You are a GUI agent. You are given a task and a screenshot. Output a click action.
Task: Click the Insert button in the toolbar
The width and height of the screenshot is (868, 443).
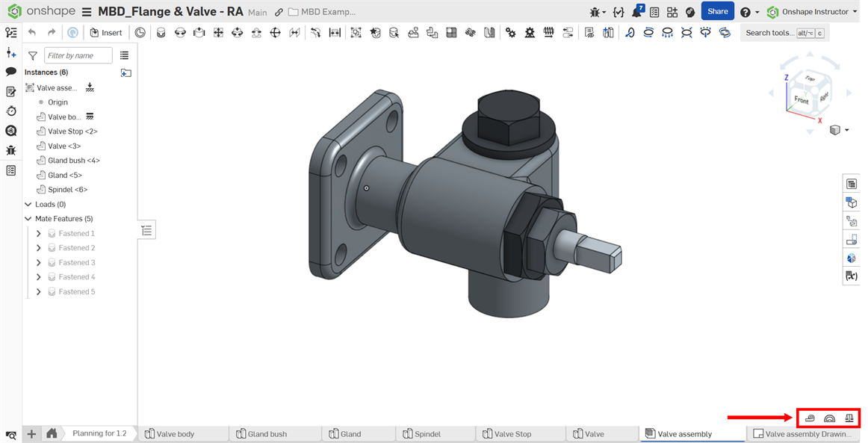[106, 32]
